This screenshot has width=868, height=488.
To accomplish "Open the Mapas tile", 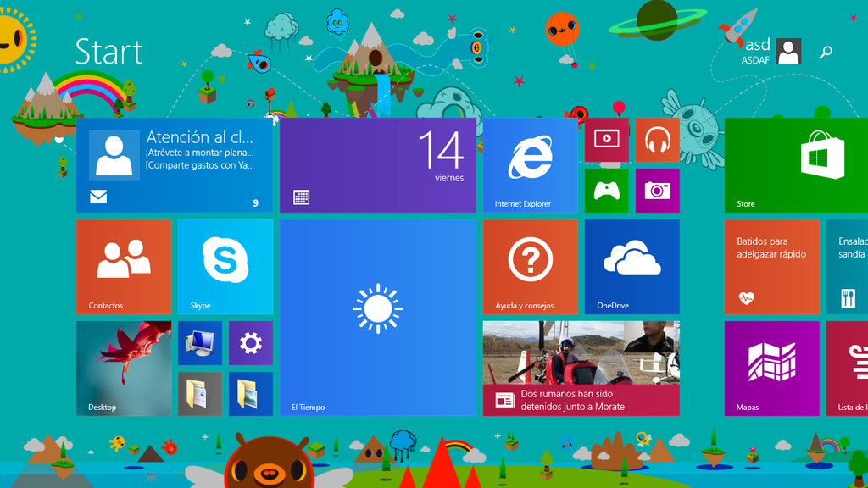I will [x=771, y=369].
